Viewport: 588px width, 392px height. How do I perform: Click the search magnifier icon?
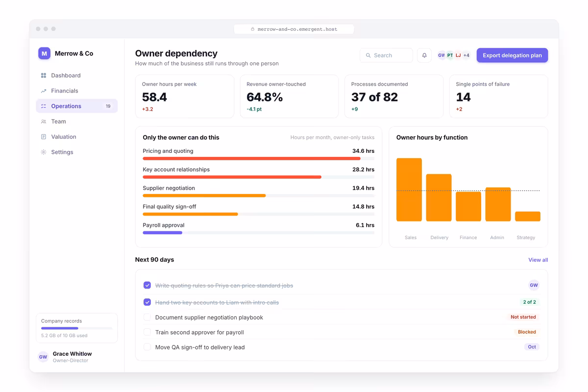[x=368, y=55]
